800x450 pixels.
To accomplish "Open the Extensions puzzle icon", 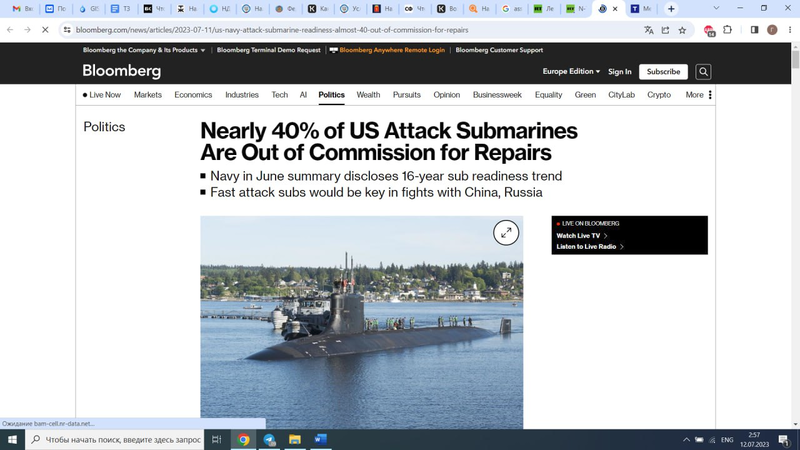I will pyautogui.click(x=728, y=30).
